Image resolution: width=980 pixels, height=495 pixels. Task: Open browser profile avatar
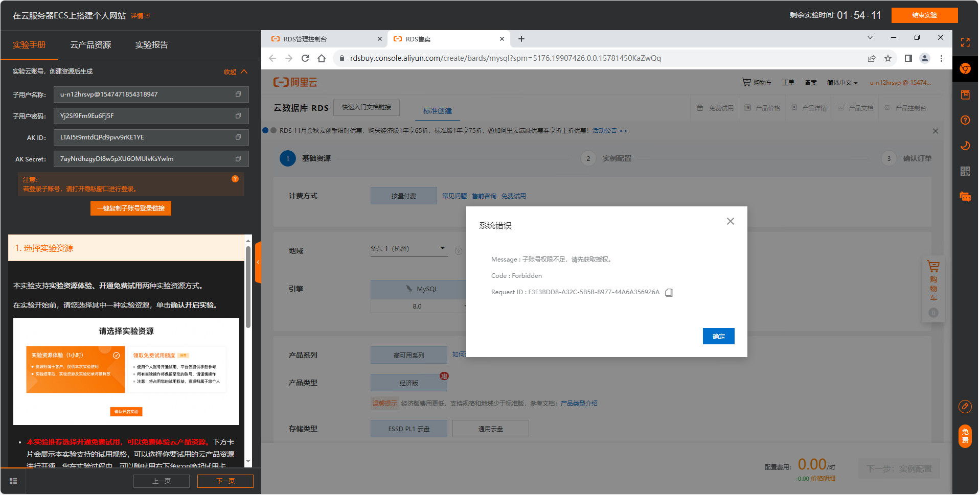pos(925,58)
